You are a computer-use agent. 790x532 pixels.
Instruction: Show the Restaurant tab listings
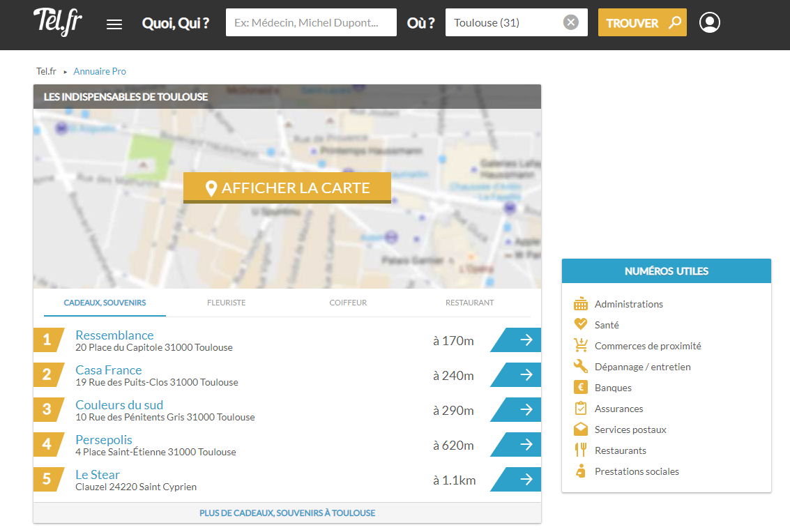click(469, 303)
